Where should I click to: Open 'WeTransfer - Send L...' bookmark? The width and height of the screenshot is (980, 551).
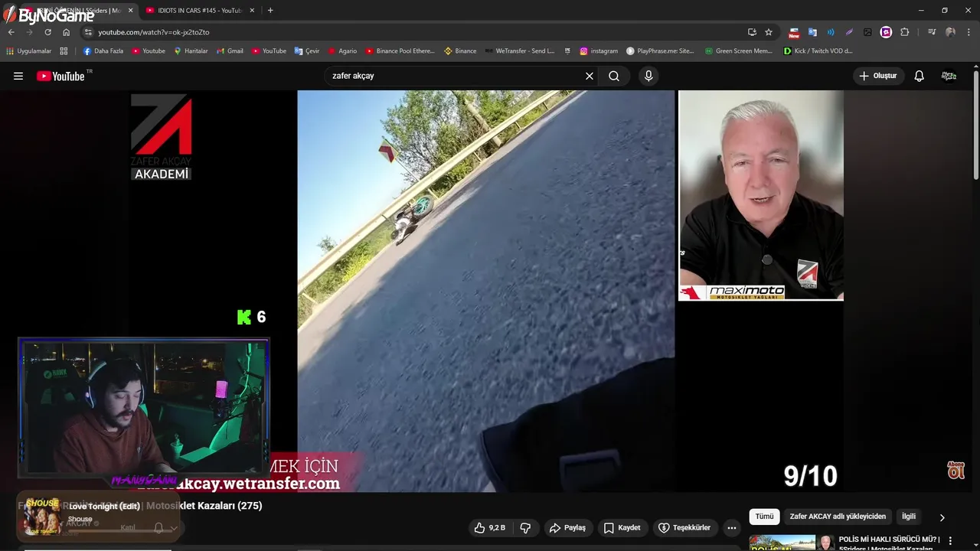(519, 51)
